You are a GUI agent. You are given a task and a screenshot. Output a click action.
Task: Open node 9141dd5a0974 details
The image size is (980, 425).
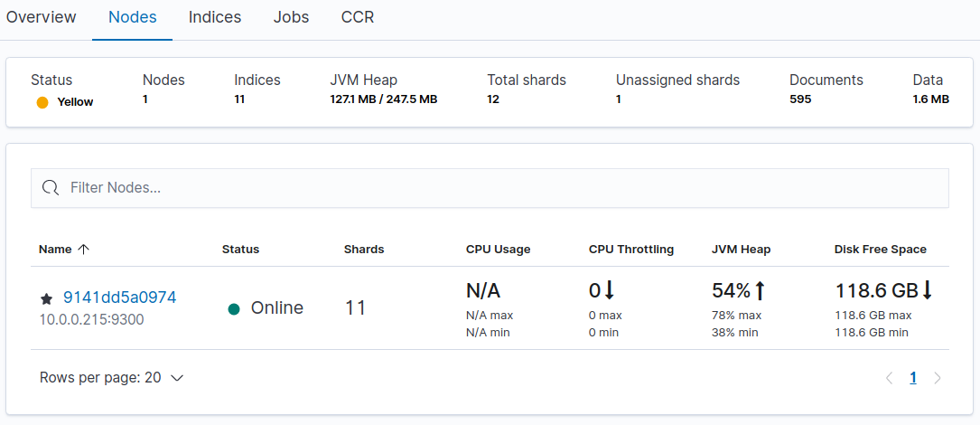click(x=119, y=297)
